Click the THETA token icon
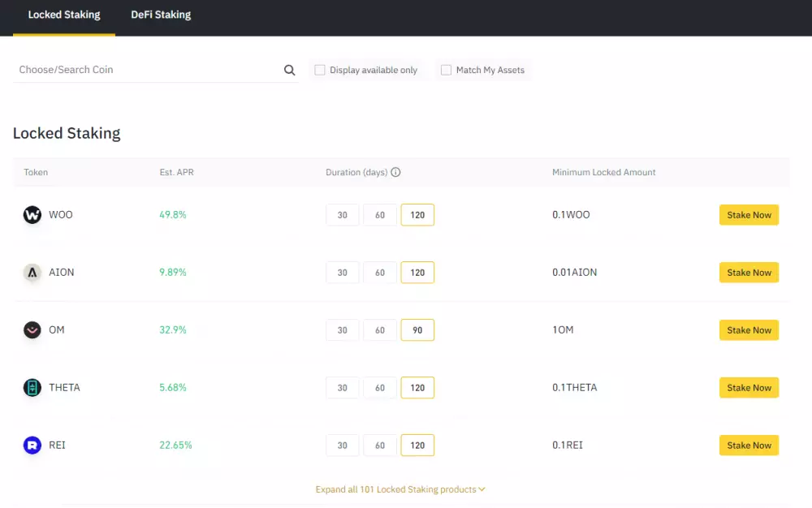Screen dimensions: 812x508 point(32,387)
